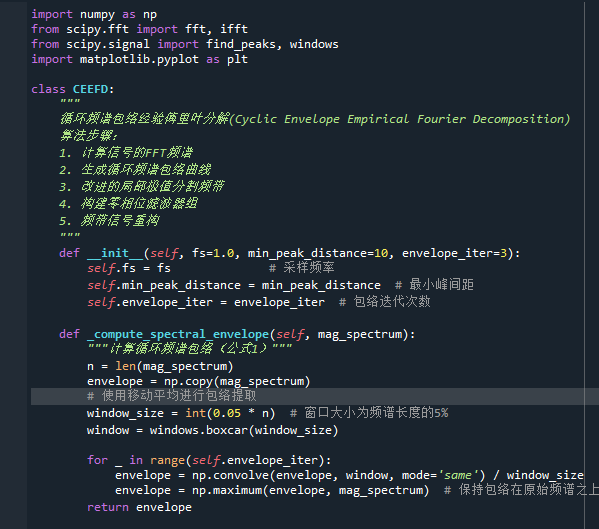Click the 'self.fs = fs' assignment line

129,269
